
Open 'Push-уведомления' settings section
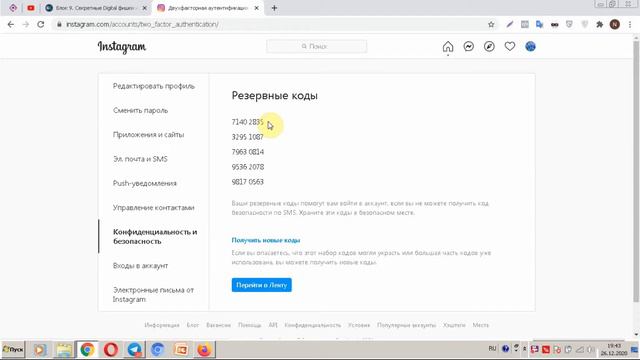(x=144, y=183)
